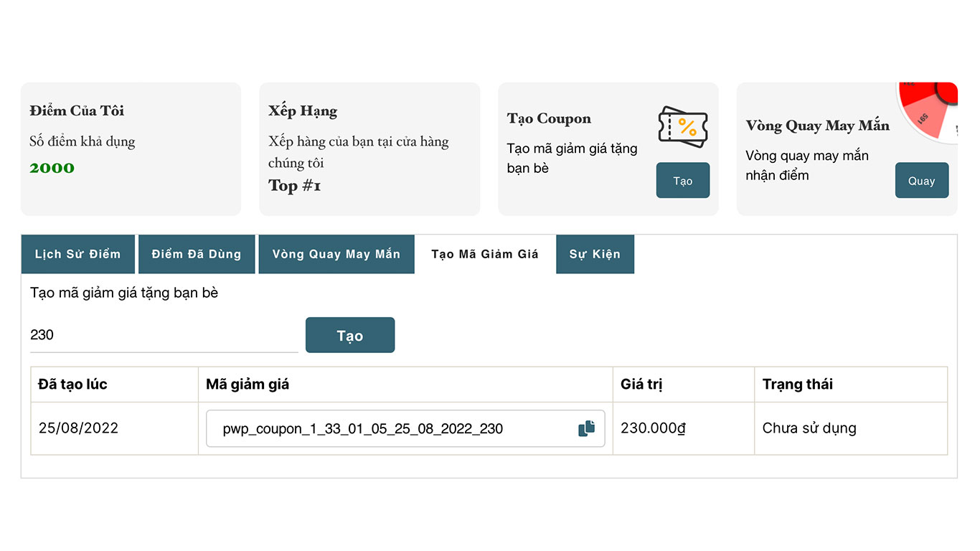Select the Top #1 ranking text
Image resolution: width=980 pixels, height=551 pixels.
coord(293,186)
